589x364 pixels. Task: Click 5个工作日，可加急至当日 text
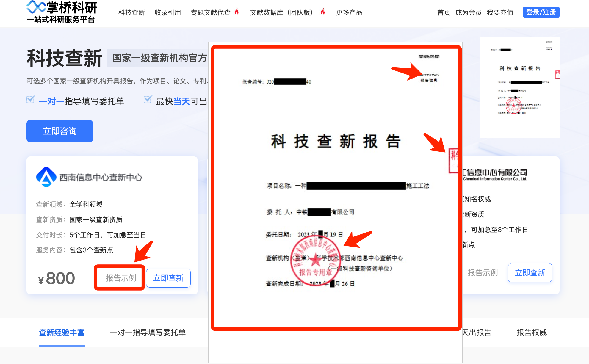click(x=108, y=235)
